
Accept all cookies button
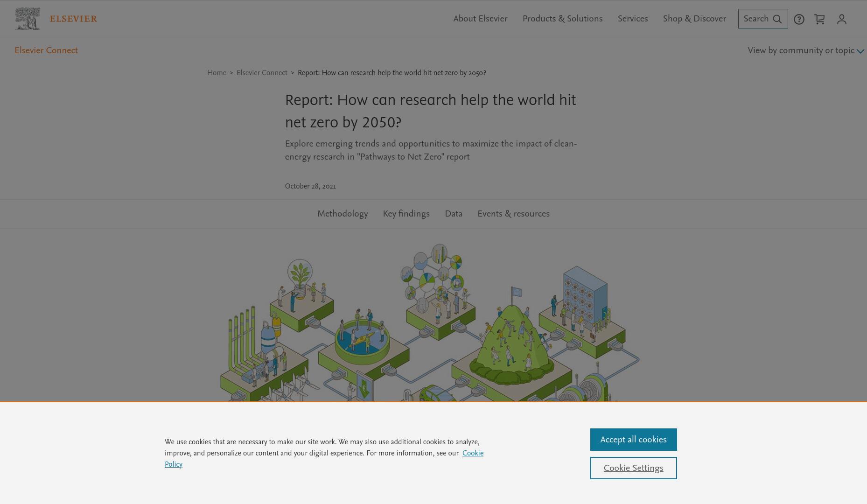click(x=633, y=440)
